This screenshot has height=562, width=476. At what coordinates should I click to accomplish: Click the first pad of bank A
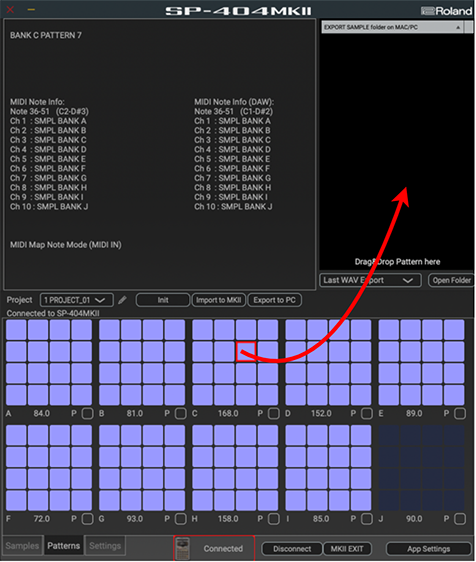[x=16, y=329]
